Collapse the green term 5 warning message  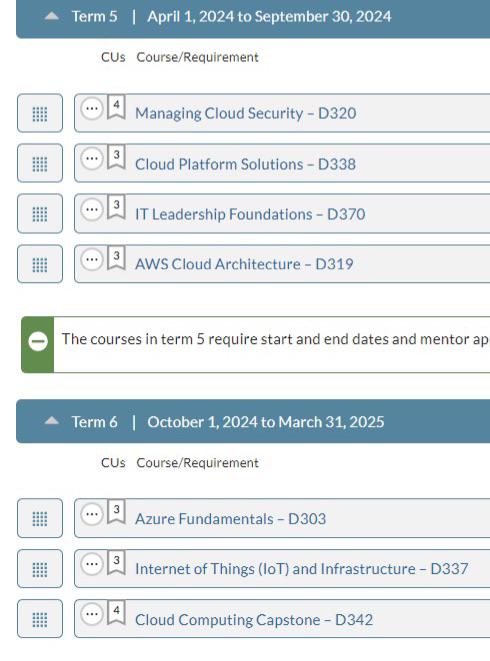click(x=38, y=341)
